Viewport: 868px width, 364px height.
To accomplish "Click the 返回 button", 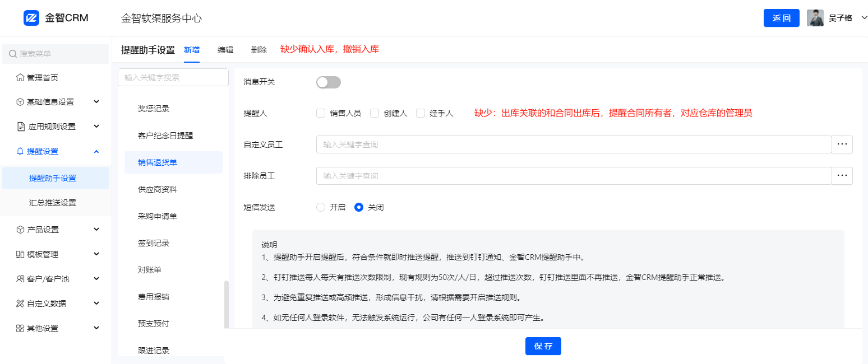I will (781, 18).
